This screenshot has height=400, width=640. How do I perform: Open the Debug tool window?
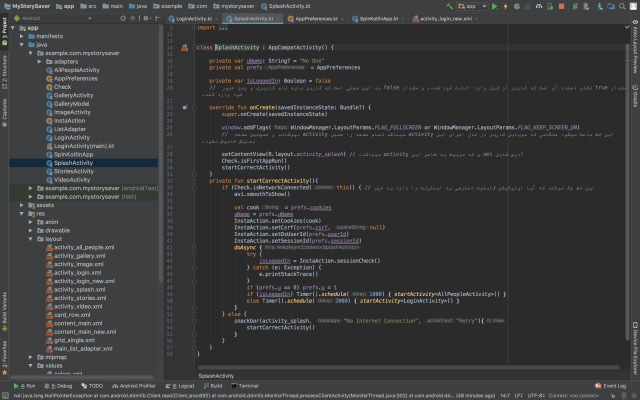point(58,386)
